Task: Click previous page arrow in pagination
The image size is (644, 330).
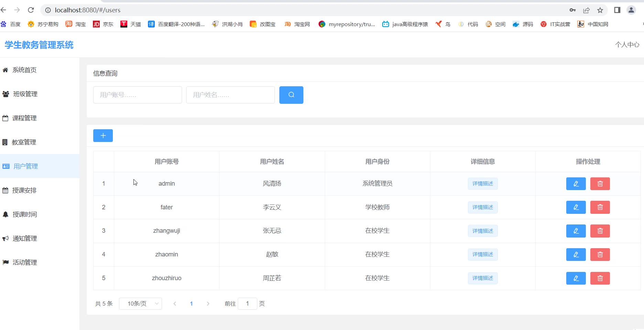Action: [x=175, y=304]
